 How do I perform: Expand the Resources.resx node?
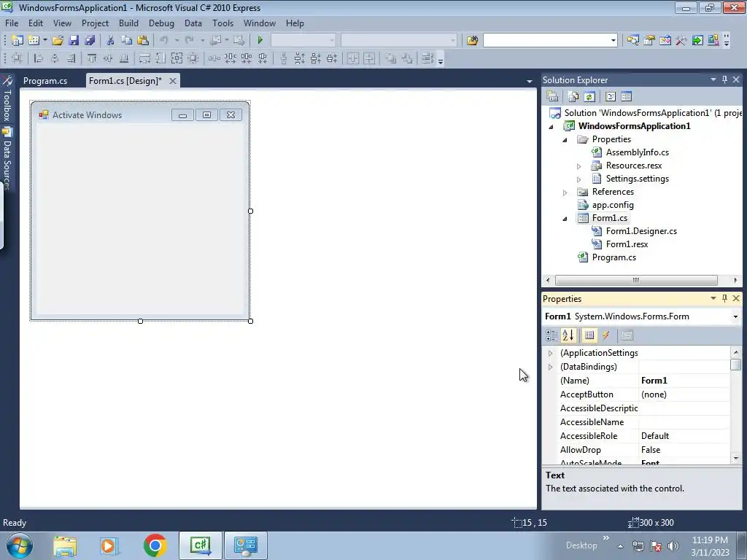578,166
